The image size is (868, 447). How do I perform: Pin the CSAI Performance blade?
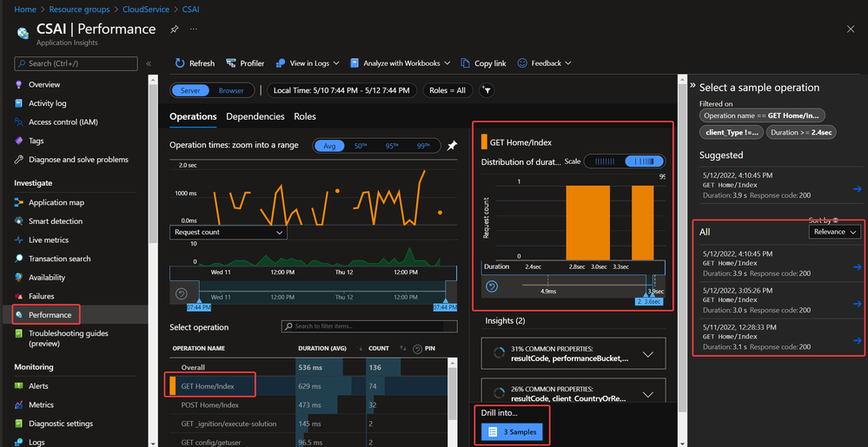[174, 29]
